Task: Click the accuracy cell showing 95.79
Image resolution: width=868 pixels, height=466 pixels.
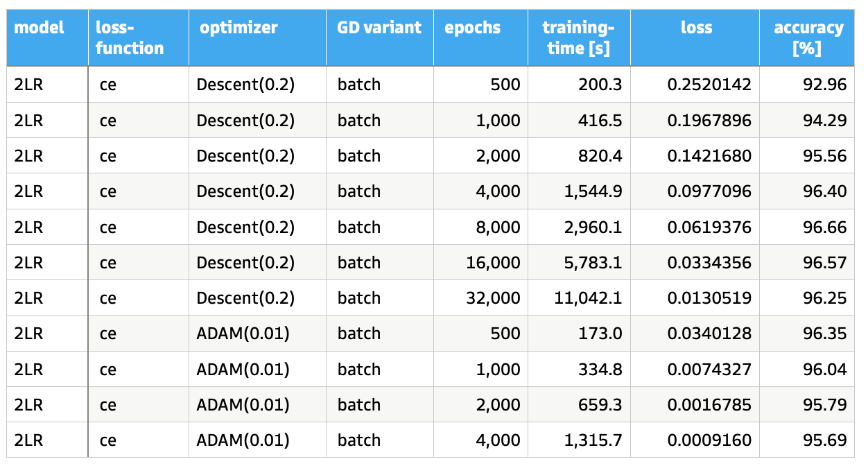Action: pos(827,405)
